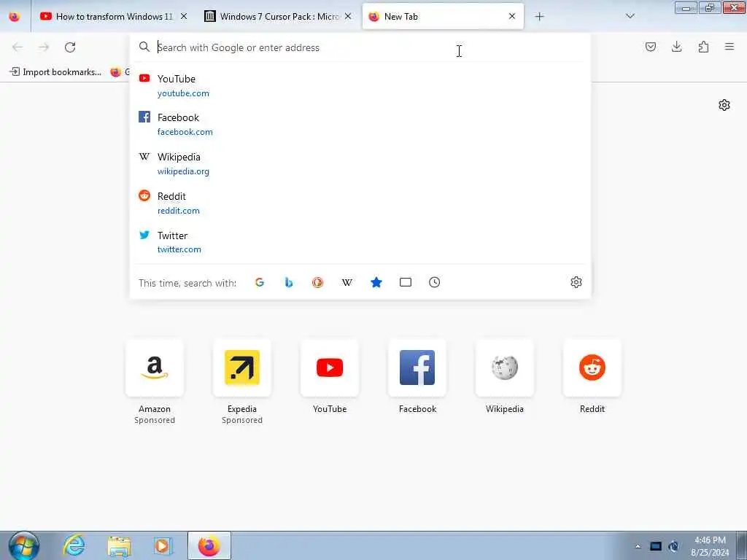Screen dimensions: 747x560
Task: Close the New Tab tab
Action: [512, 16]
